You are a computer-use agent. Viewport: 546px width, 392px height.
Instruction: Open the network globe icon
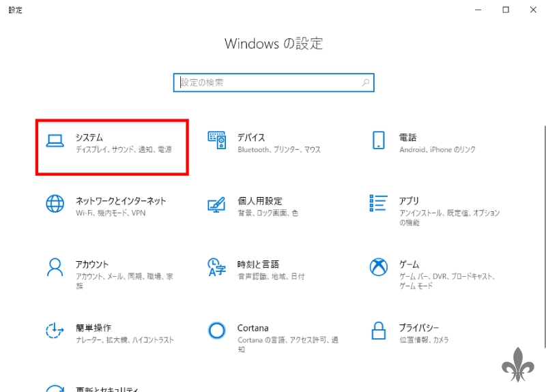tap(55, 203)
